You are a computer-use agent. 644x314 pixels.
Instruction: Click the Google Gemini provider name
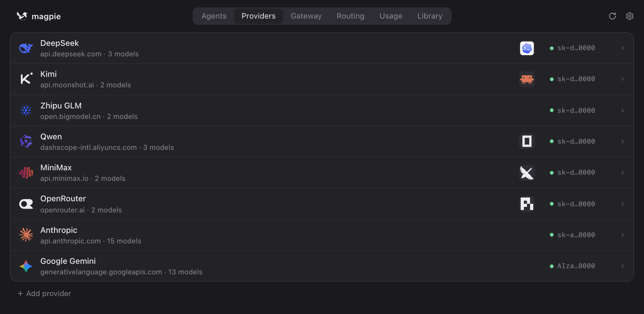click(x=68, y=261)
